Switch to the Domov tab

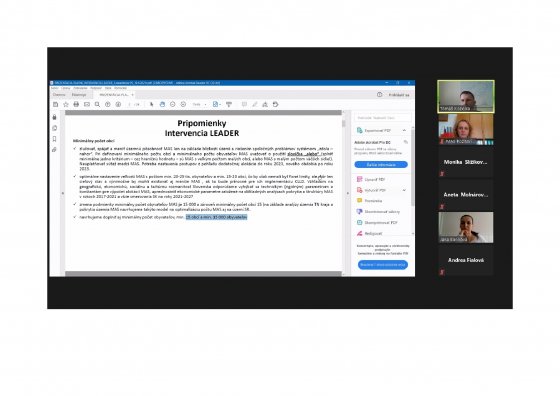click(59, 95)
